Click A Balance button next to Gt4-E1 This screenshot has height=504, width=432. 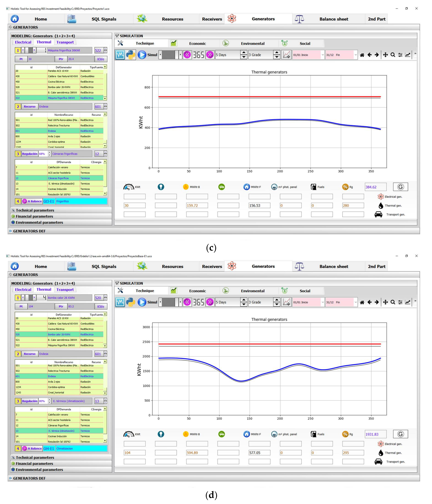[x=32, y=448]
